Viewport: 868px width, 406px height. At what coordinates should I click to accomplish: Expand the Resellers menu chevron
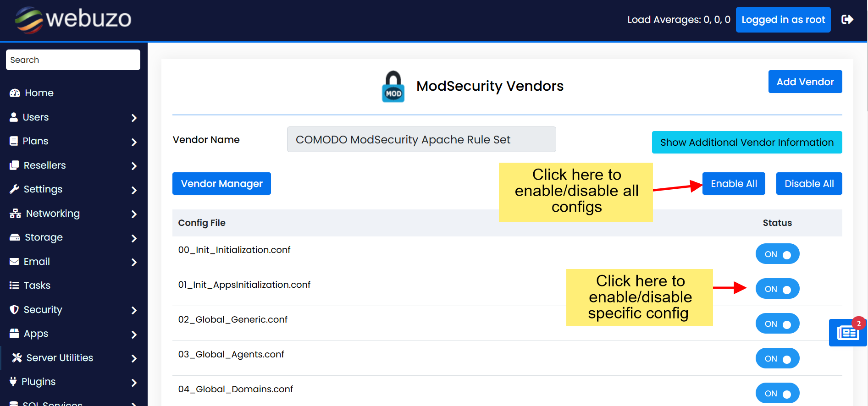pos(134,166)
